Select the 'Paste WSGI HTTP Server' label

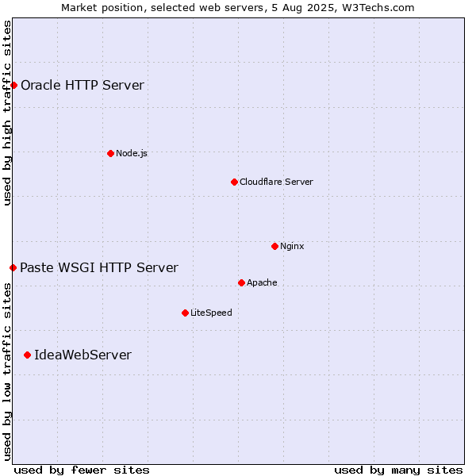[99, 268]
